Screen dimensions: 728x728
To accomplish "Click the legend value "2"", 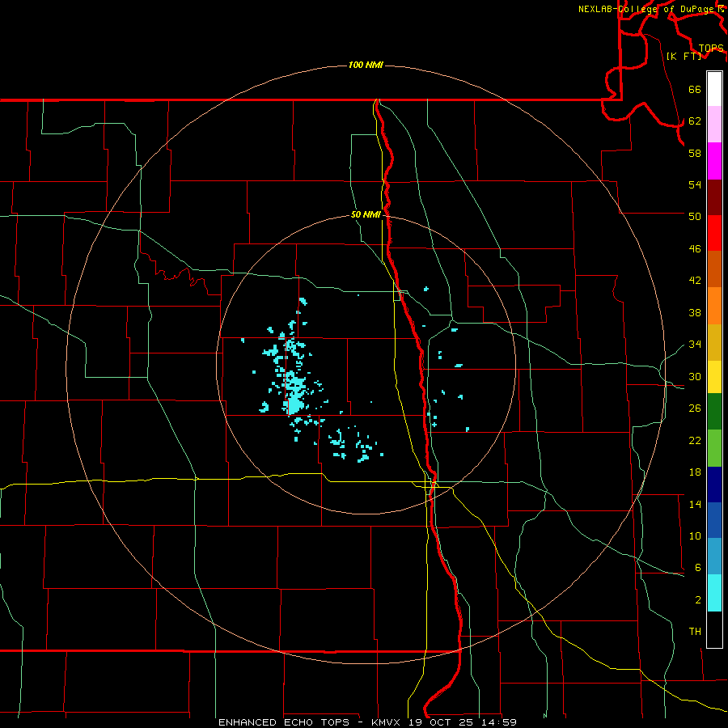I will pos(698,600).
